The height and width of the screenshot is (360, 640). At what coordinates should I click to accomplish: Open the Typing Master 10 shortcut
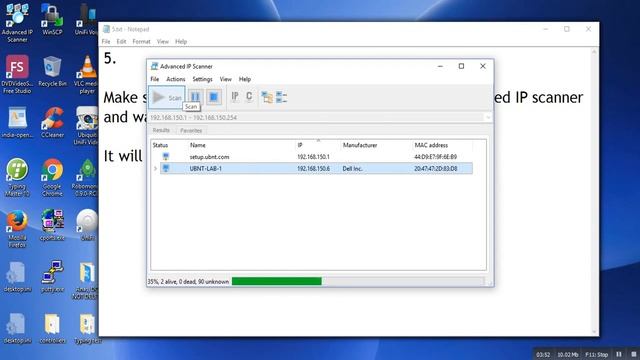click(17, 178)
